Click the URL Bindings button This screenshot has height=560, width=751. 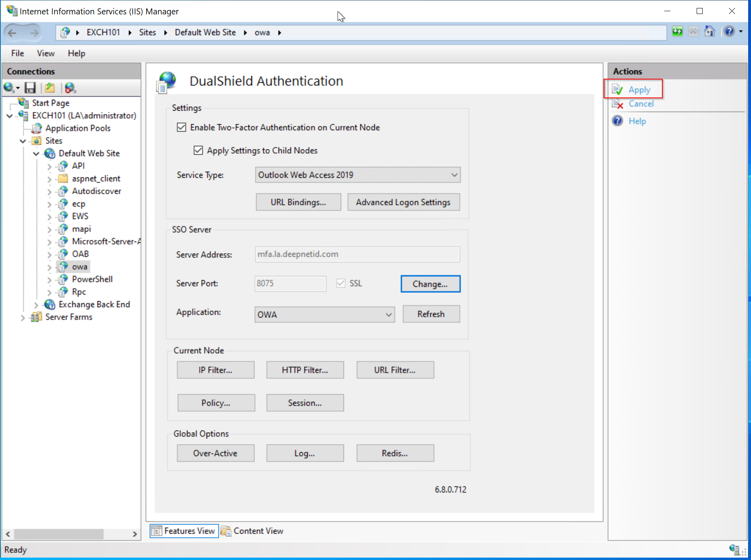298,202
